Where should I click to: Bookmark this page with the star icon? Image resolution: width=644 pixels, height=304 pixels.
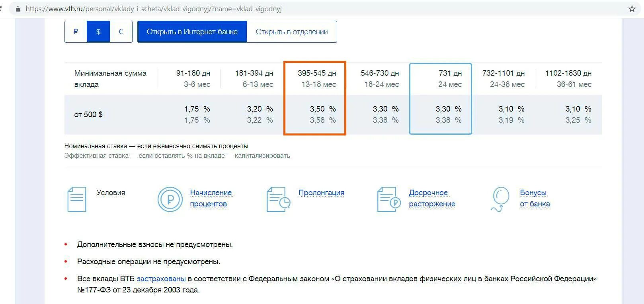tap(632, 9)
